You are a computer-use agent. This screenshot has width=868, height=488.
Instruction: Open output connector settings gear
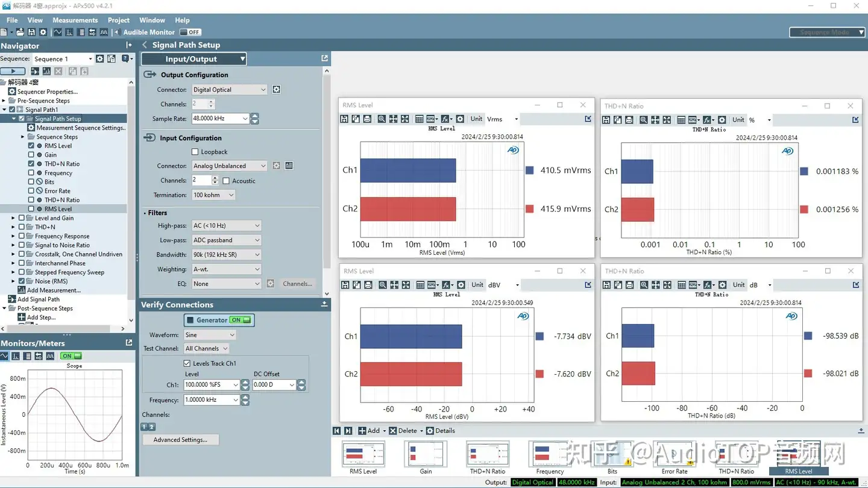tap(276, 89)
